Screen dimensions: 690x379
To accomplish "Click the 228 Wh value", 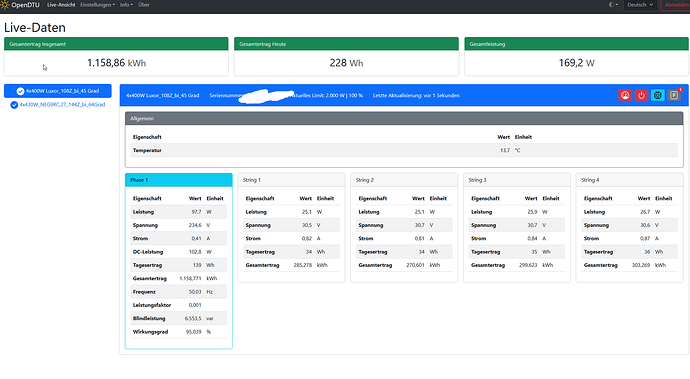I will click(346, 63).
